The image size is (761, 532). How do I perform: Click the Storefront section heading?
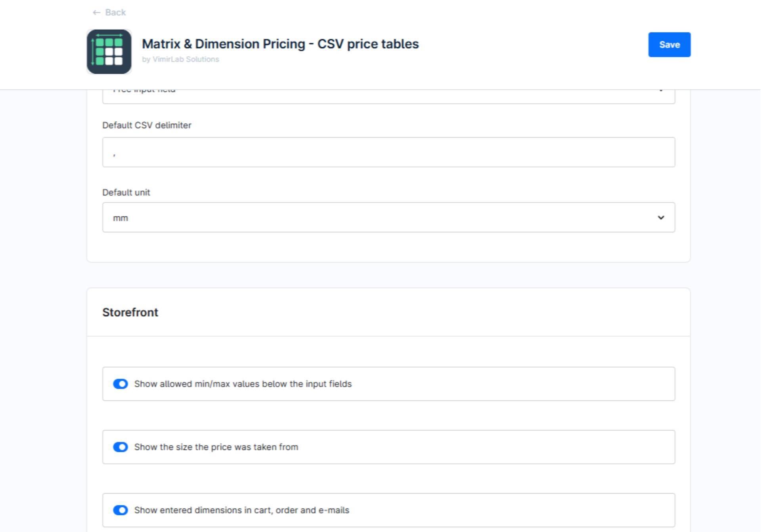(x=130, y=312)
